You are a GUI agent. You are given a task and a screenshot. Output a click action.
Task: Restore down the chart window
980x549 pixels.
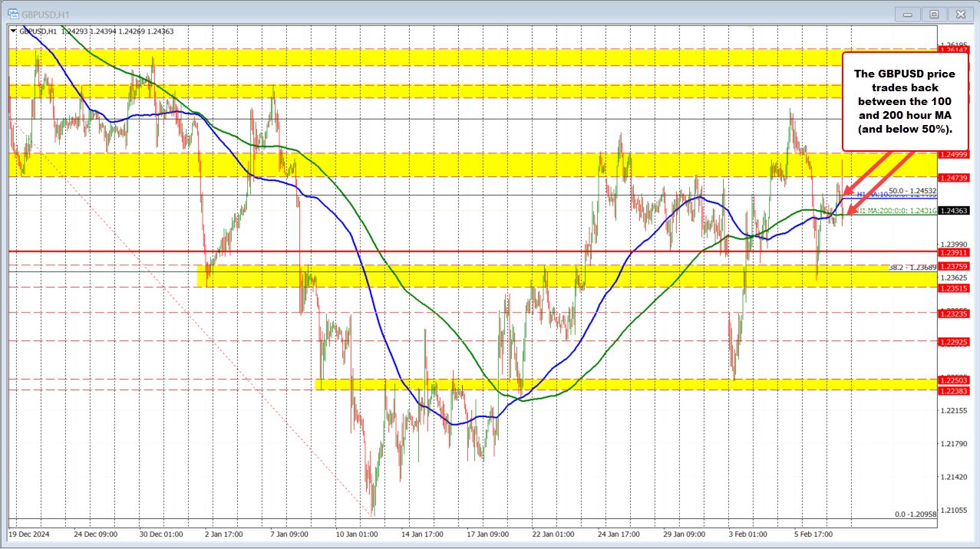pyautogui.click(x=933, y=14)
